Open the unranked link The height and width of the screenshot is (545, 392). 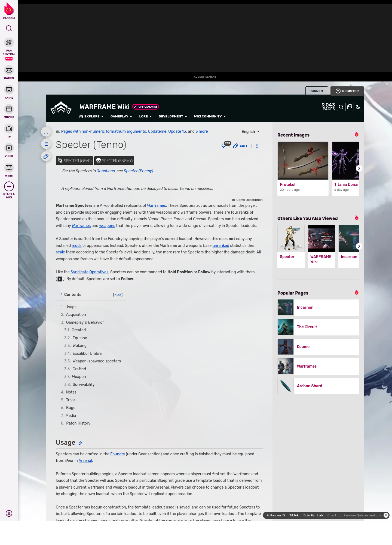coord(221,246)
